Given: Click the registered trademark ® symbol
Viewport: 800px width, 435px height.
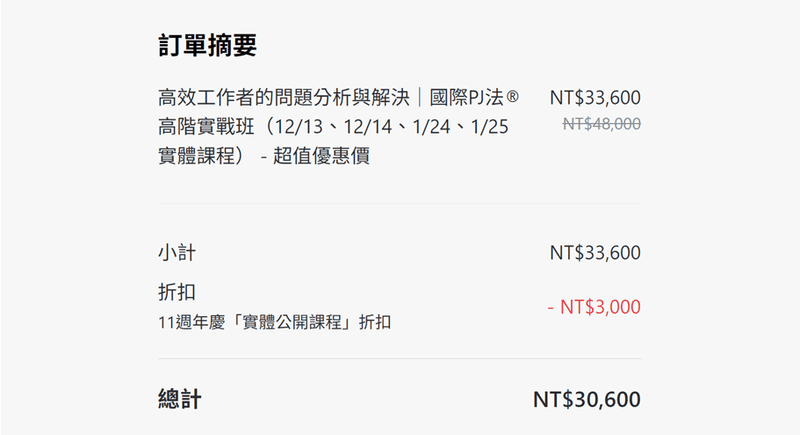Looking at the screenshot, I should [x=513, y=98].
